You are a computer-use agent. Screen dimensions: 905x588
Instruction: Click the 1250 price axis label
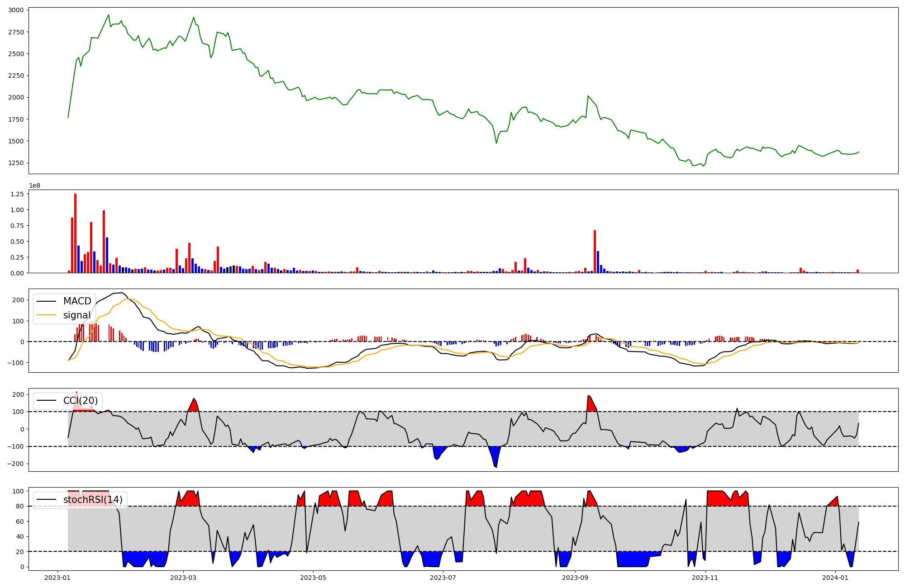click(16, 163)
